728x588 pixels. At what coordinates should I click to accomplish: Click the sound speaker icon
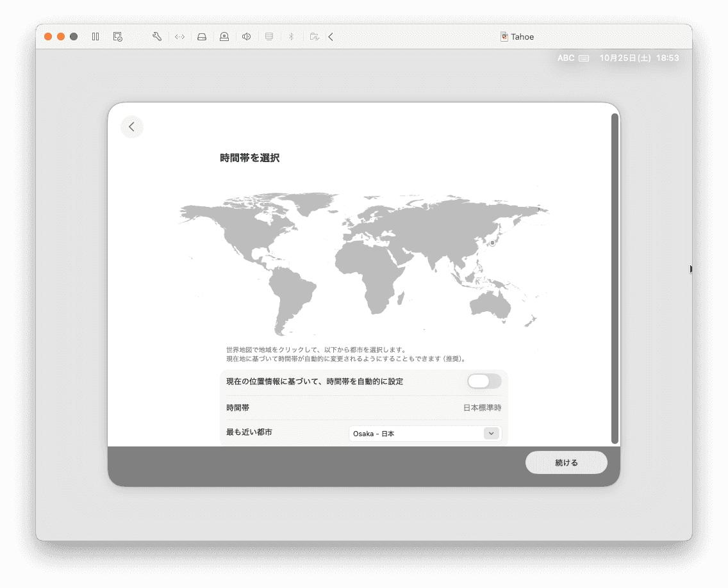coord(246,37)
